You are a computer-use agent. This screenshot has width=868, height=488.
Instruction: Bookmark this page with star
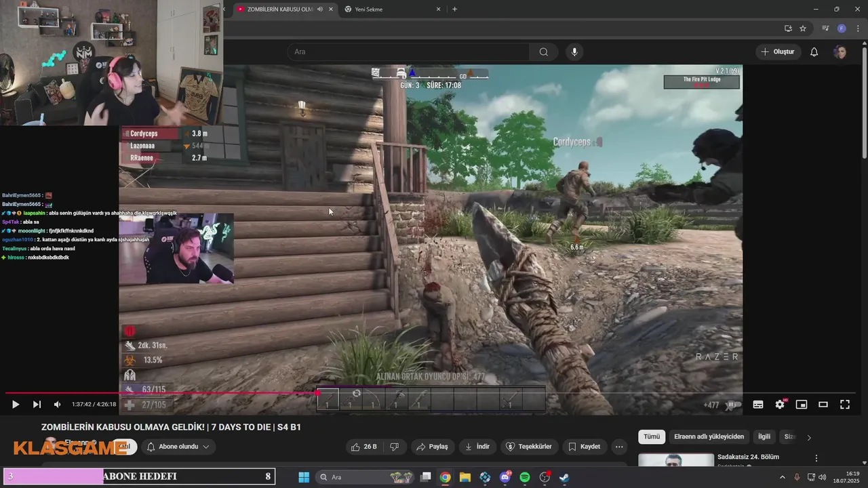[x=803, y=28]
